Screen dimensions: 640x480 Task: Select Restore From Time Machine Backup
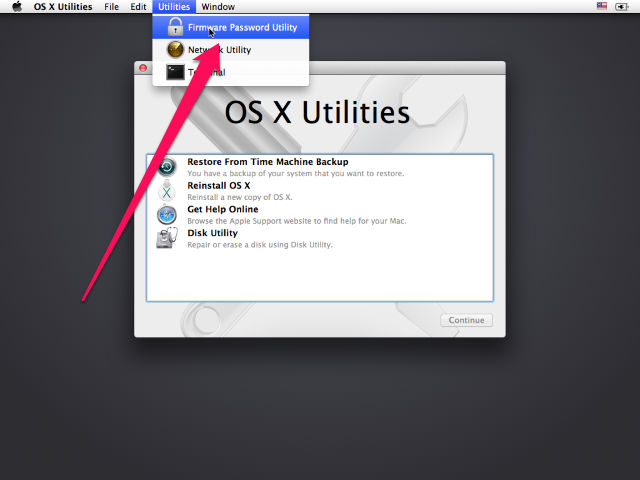pyautogui.click(x=320, y=167)
